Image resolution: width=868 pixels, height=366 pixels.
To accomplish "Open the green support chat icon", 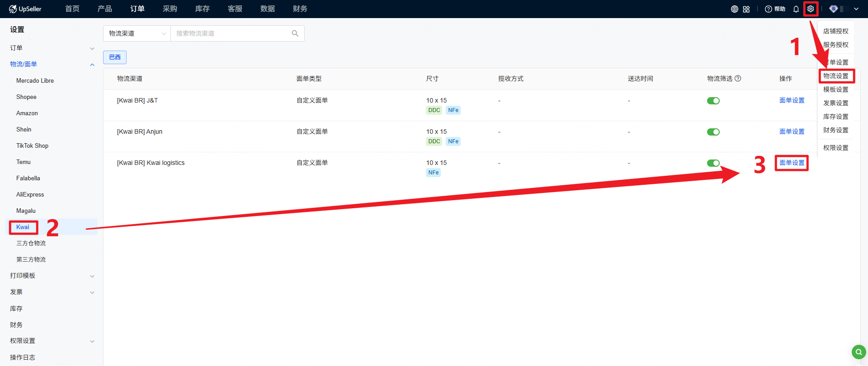I will 859,352.
